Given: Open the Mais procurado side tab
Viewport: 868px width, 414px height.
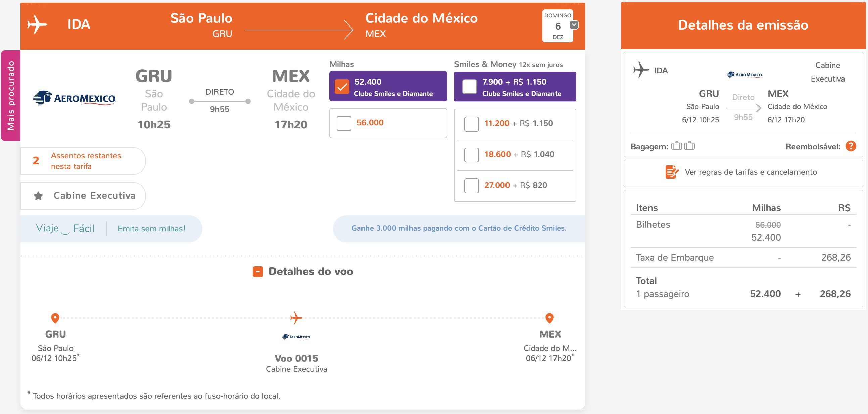Looking at the screenshot, I should click(11, 96).
